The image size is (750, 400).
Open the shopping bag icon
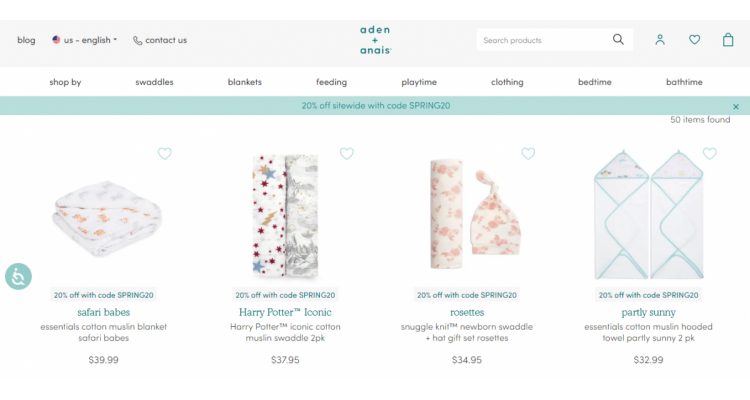pyautogui.click(x=728, y=40)
